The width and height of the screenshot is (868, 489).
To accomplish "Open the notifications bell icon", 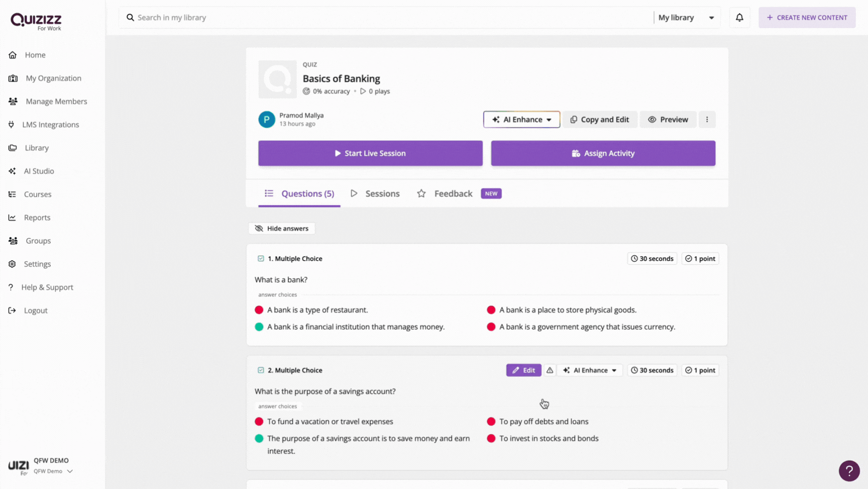I will (x=739, y=18).
